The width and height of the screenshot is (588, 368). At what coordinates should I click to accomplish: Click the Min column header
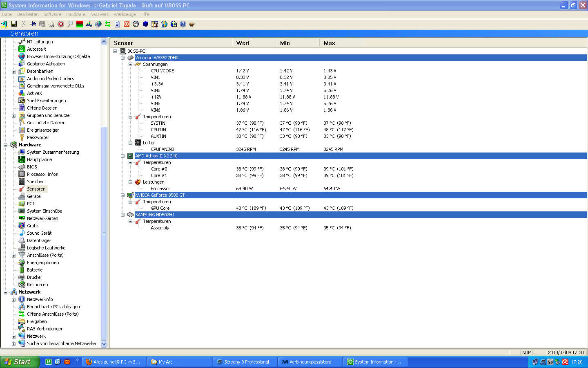coord(298,43)
